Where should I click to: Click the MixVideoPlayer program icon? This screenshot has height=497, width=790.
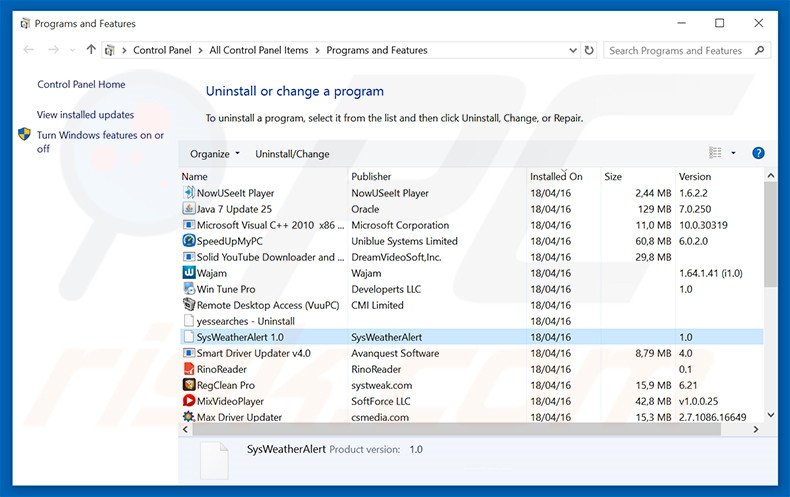[188, 401]
